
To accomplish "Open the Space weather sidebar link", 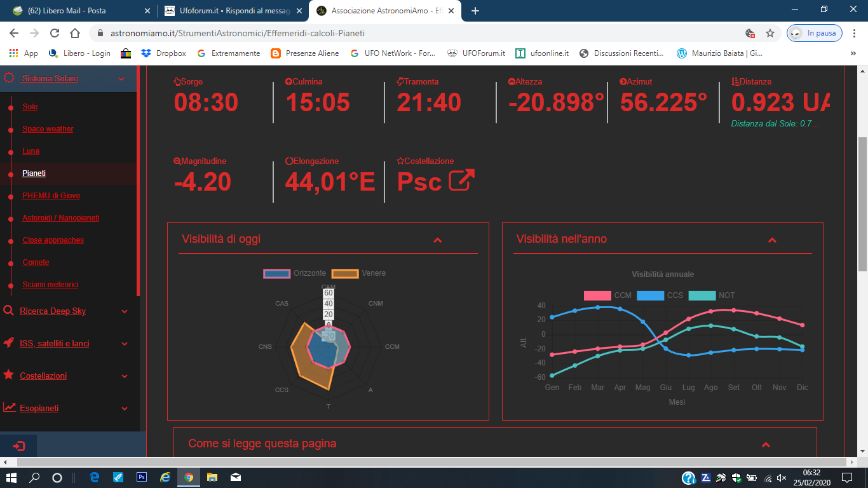I will [x=48, y=129].
